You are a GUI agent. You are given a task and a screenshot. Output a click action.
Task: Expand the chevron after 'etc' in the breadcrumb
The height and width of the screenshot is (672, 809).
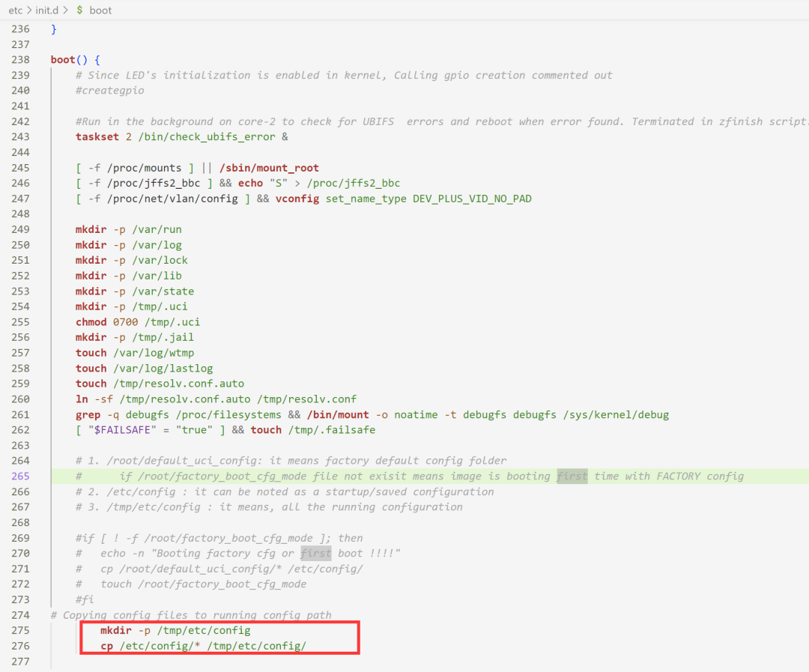tap(29, 10)
